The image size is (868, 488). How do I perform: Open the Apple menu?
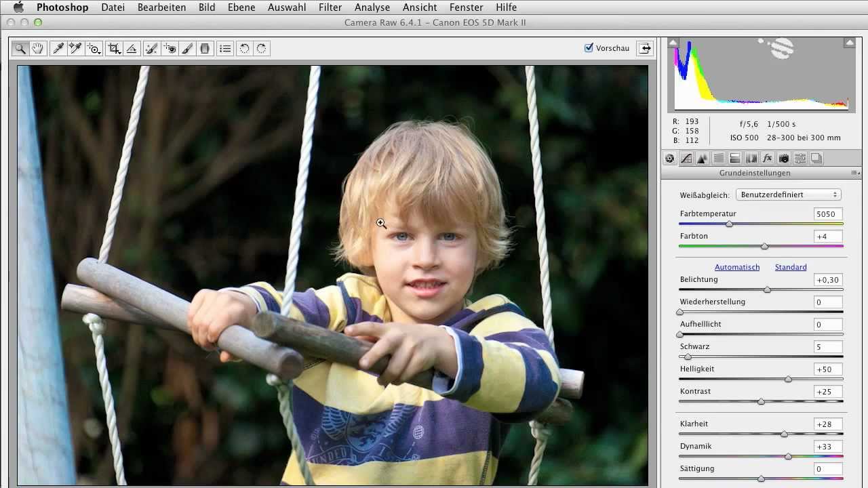tap(18, 7)
